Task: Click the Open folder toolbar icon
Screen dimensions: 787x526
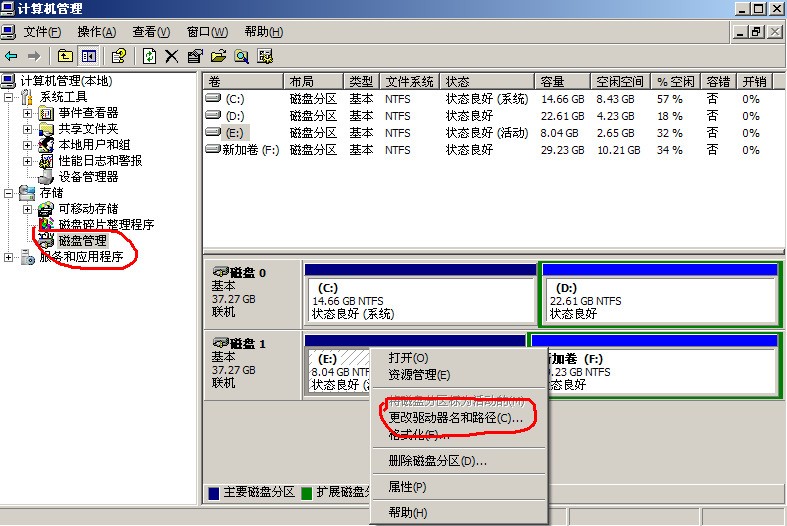Action: tap(218, 56)
